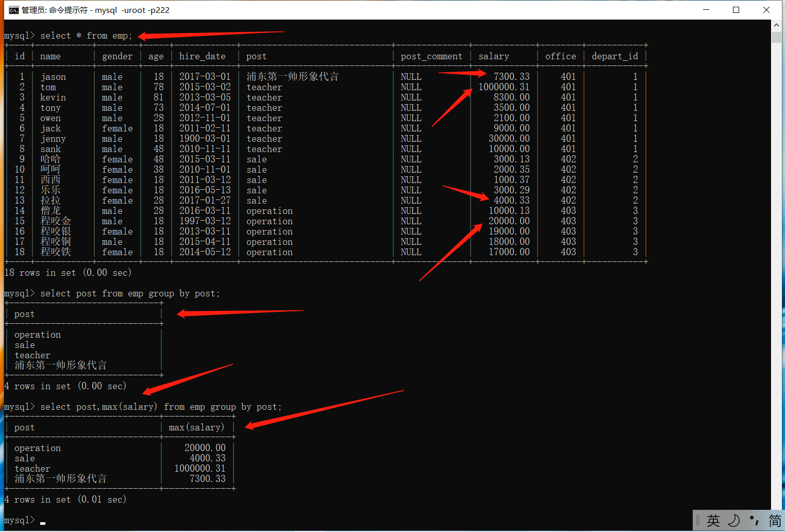Switch the 简 simplified Chinese IME indicator
The image size is (785, 532).
pos(775,521)
